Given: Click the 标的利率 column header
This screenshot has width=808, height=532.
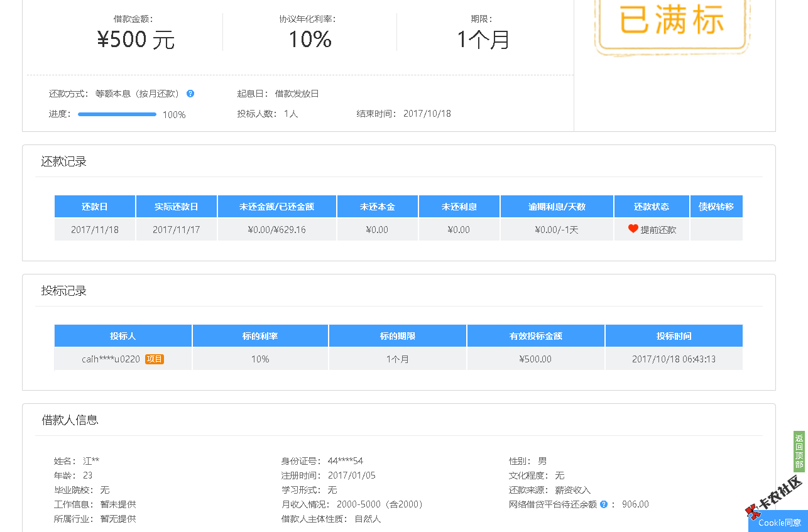Looking at the screenshot, I should (260, 336).
